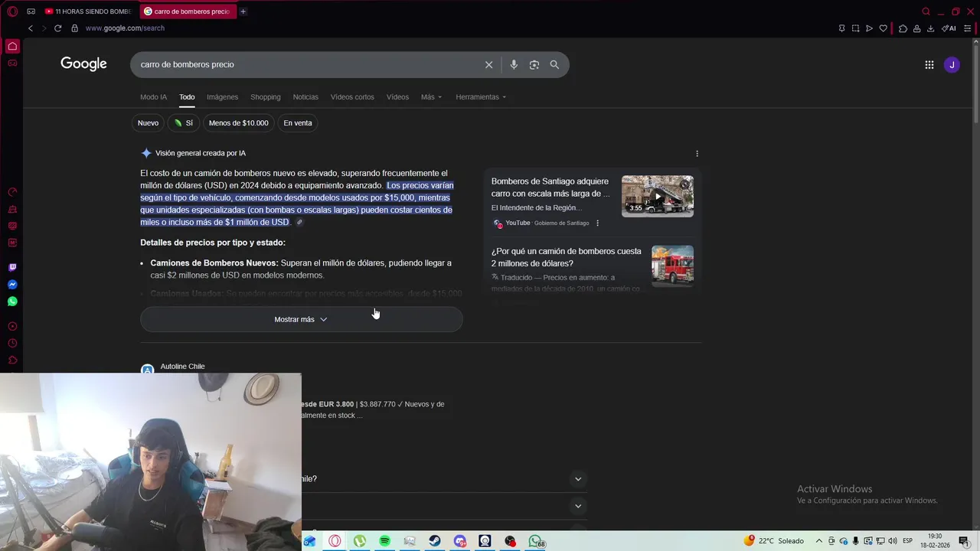Switch to the '11 HORAS SIENDO BOMBE' YouTube tab
This screenshot has height=551, width=980.
pyautogui.click(x=88, y=11)
